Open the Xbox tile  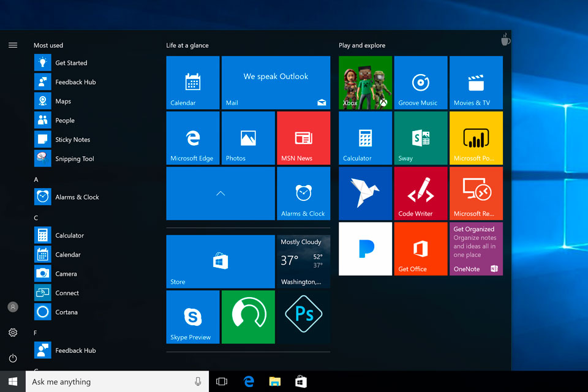[365, 83]
